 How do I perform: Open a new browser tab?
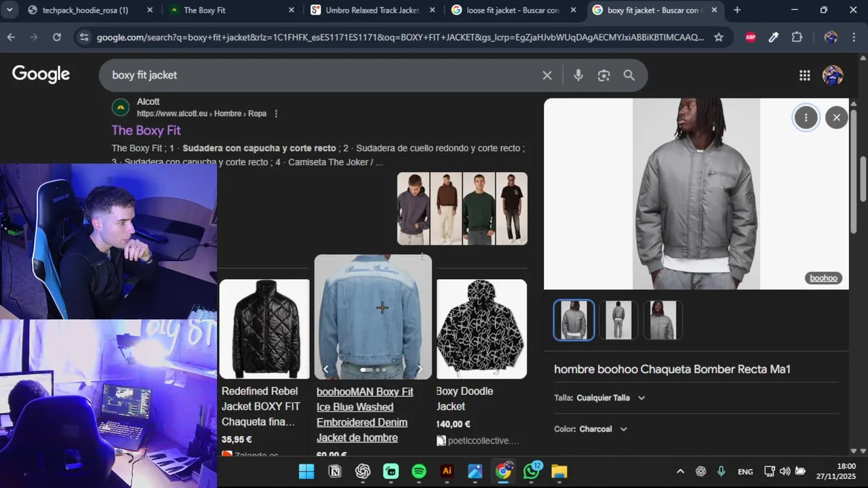point(736,10)
